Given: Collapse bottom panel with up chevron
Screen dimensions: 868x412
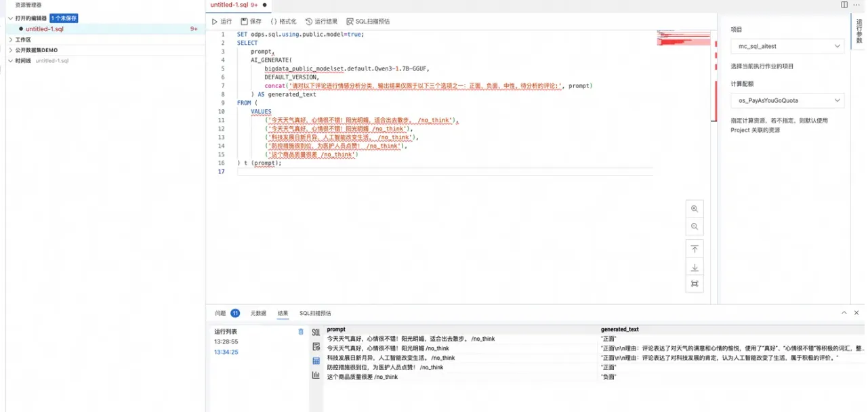Looking at the screenshot, I should coord(844,312).
